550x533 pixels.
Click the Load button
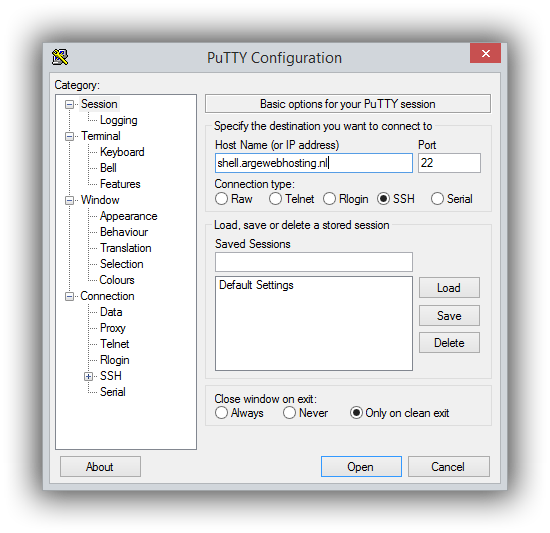449,288
